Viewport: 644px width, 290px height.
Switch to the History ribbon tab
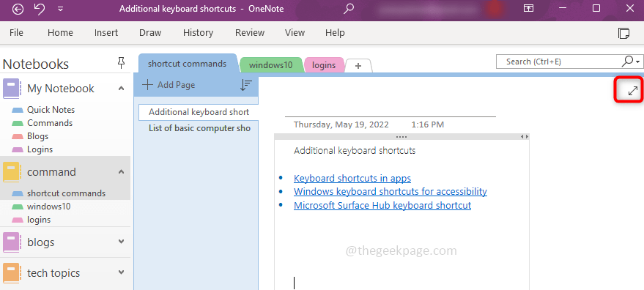[198, 33]
